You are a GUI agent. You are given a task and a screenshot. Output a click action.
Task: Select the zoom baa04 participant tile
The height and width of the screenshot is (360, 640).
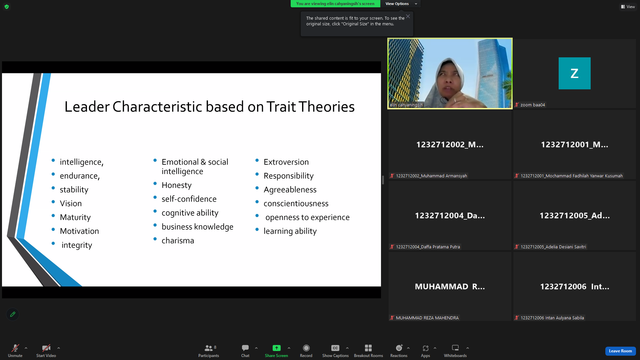(574, 73)
